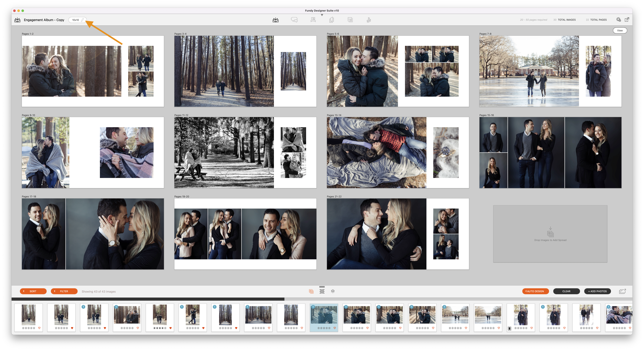Select the Pages 11-12 black and white spread
The width and height of the screenshot is (644, 350).
245,152
